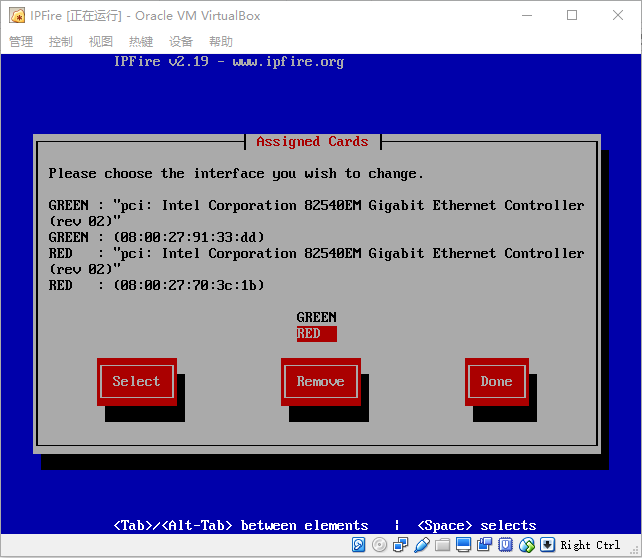Click the Right Ctrl host key label
This screenshot has height=558, width=642.
590,545
